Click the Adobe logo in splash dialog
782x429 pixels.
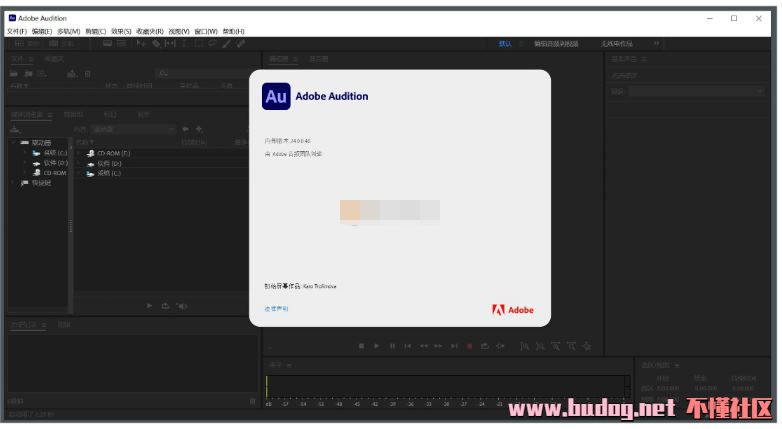pos(513,310)
